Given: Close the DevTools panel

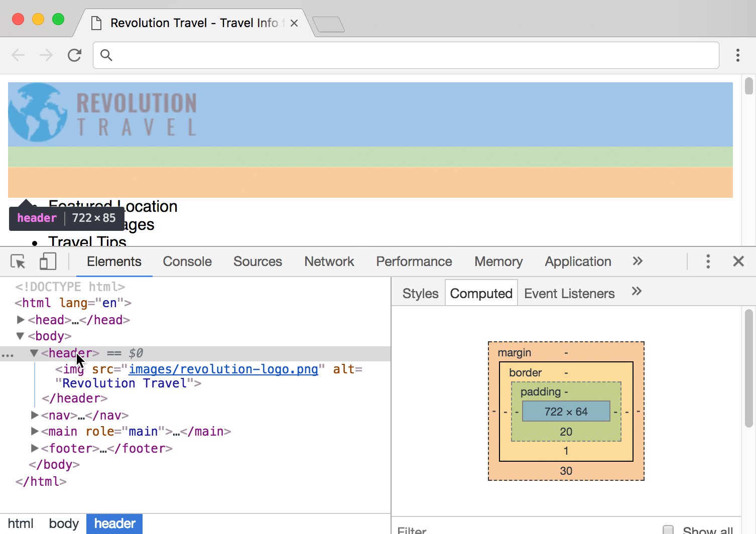Looking at the screenshot, I should [x=738, y=261].
